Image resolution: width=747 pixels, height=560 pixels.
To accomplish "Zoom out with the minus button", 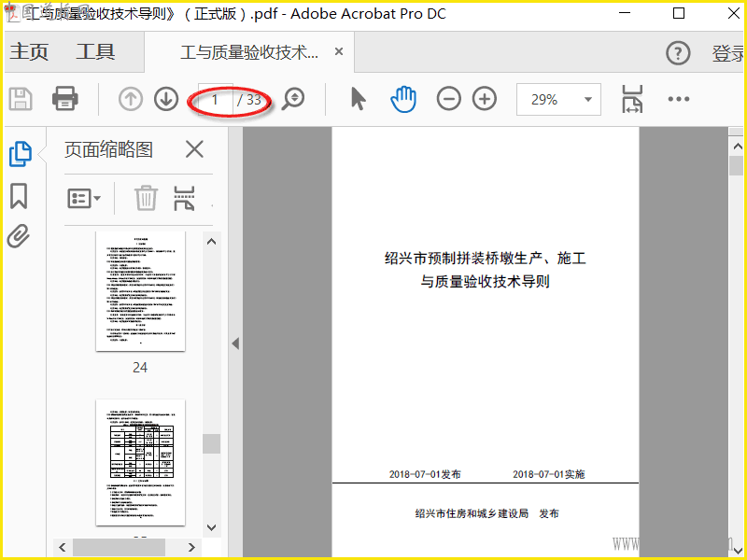I will [x=449, y=99].
